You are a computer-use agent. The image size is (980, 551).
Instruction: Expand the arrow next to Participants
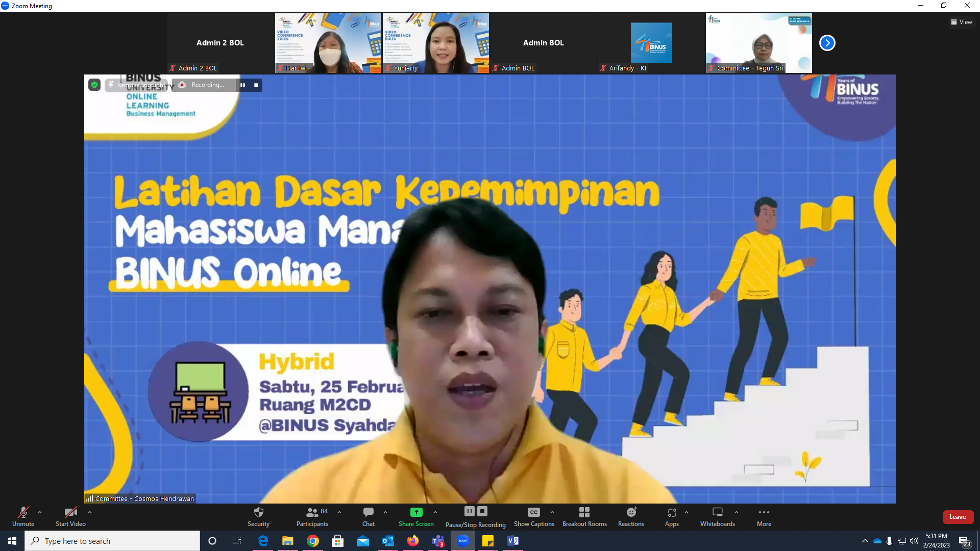339,512
